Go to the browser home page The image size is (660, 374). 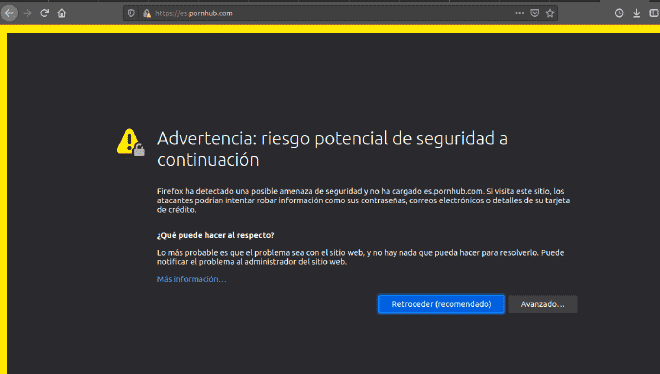pyautogui.click(x=62, y=13)
